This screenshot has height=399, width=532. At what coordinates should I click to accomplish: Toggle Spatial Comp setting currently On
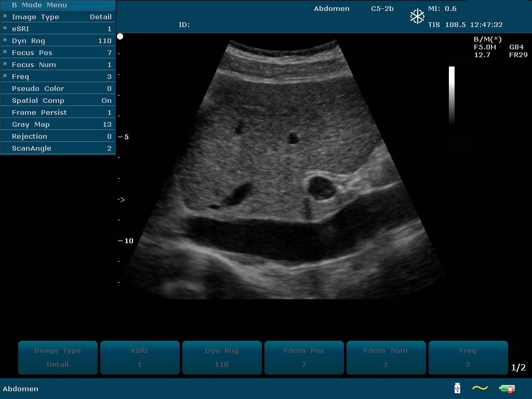pos(58,101)
